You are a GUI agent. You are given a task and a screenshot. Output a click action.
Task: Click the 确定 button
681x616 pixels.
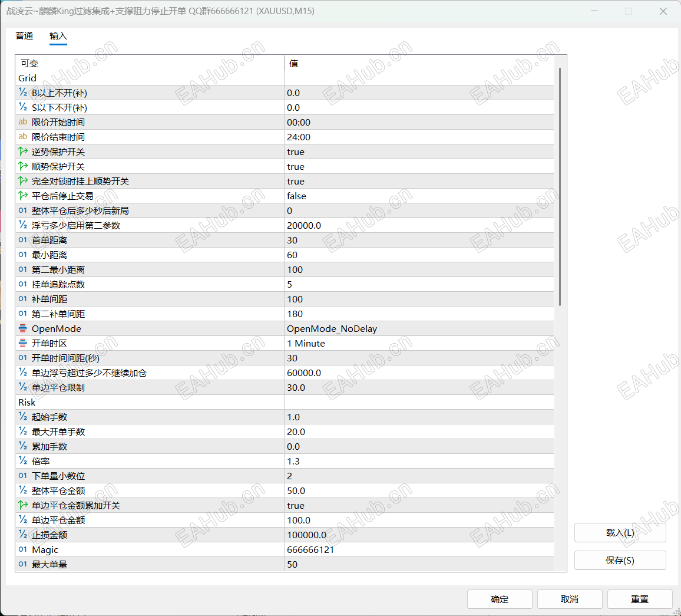pyautogui.click(x=500, y=599)
